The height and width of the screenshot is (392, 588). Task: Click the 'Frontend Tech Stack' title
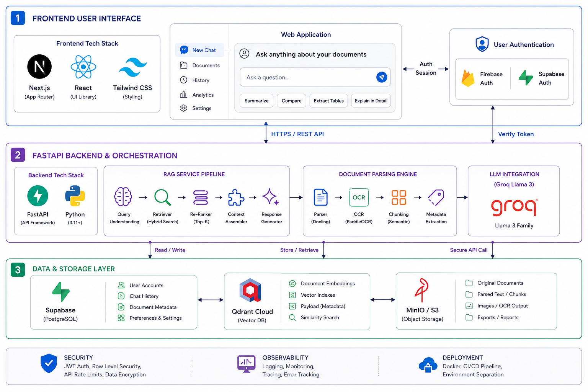[x=87, y=43]
